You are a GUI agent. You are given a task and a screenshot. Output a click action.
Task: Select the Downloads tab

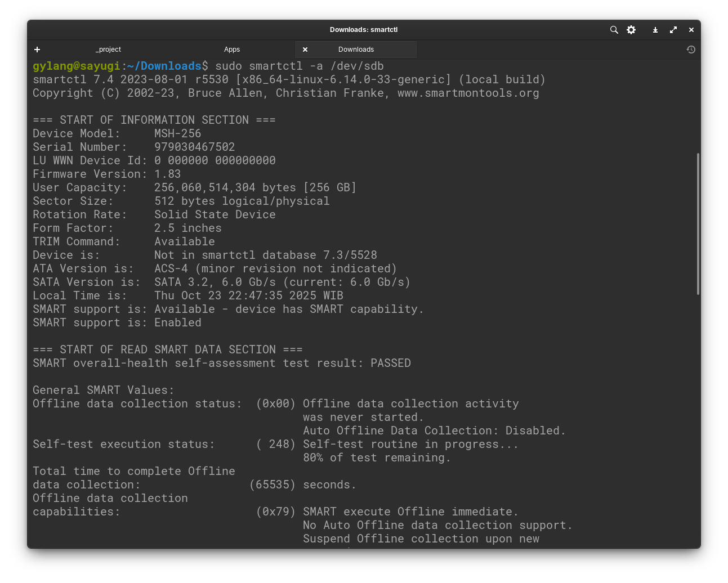tap(356, 50)
